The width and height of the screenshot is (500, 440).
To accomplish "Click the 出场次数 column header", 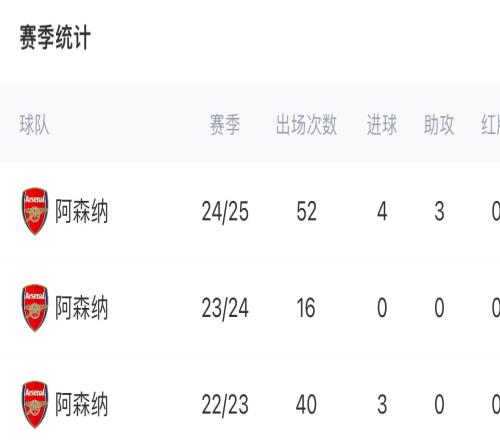I will (x=306, y=125).
